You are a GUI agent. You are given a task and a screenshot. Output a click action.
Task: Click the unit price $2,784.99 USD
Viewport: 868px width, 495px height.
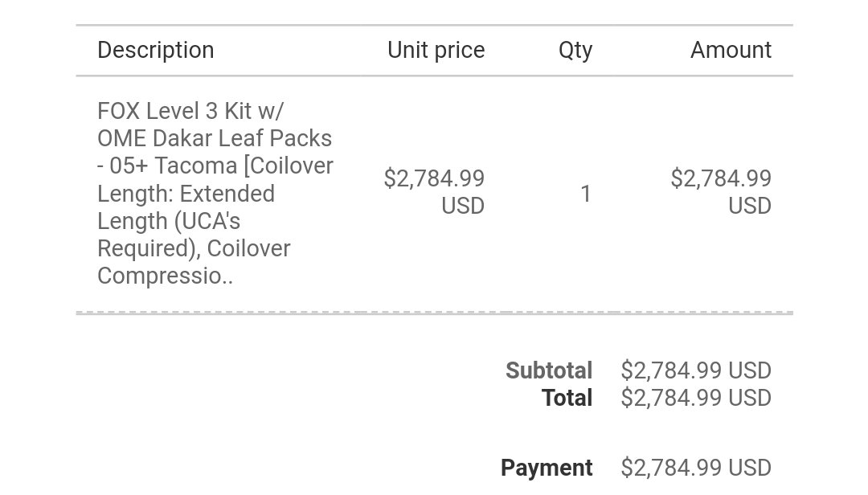tap(434, 192)
